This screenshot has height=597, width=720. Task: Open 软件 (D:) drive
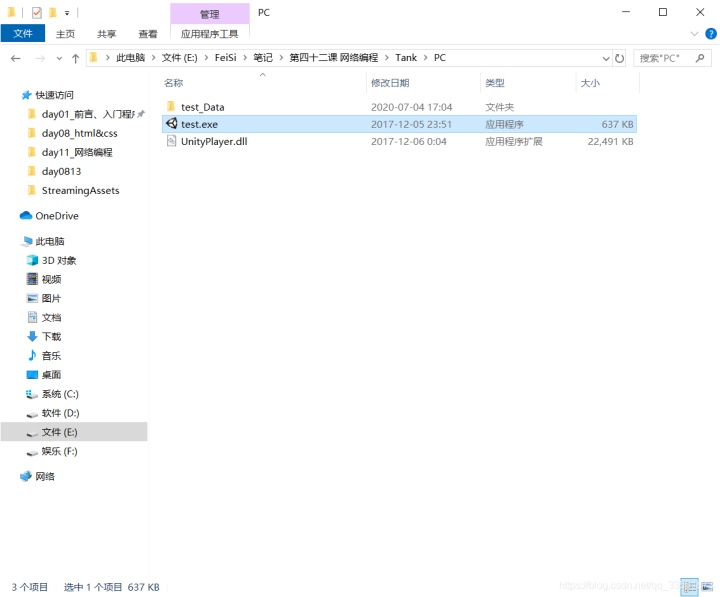coord(60,413)
